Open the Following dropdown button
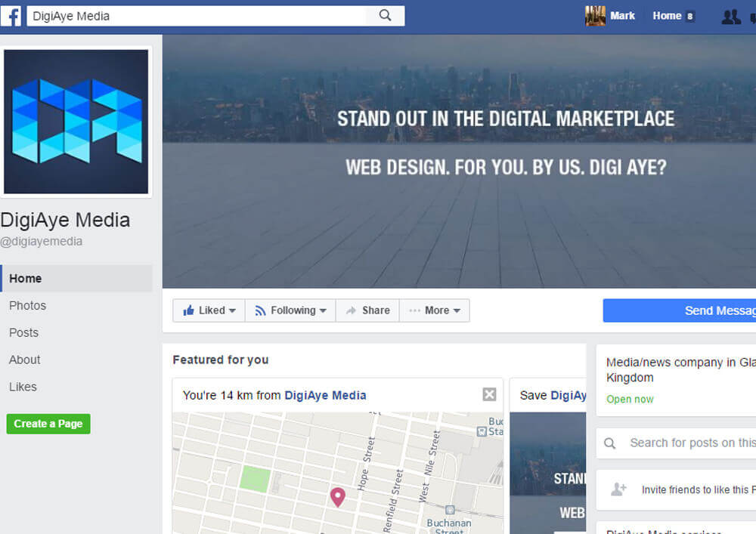 coord(290,310)
